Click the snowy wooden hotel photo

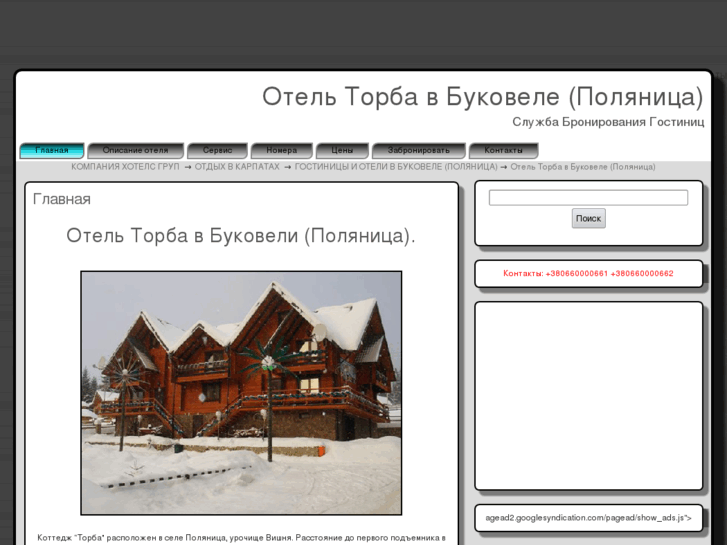point(241,392)
